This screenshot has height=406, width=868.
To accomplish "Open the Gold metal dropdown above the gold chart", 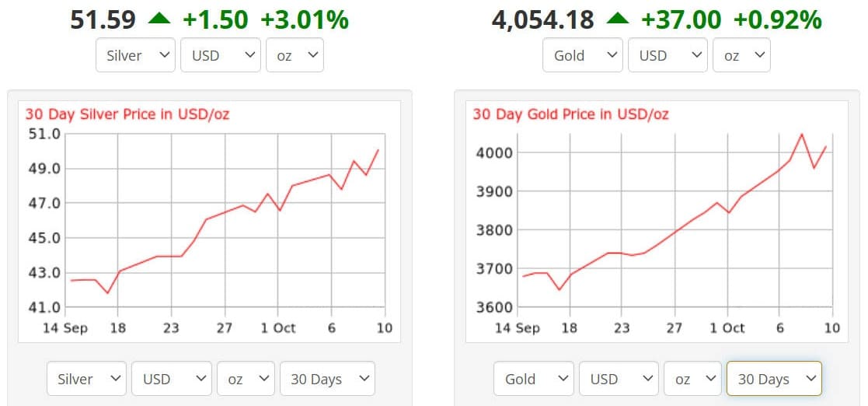I will tap(583, 56).
